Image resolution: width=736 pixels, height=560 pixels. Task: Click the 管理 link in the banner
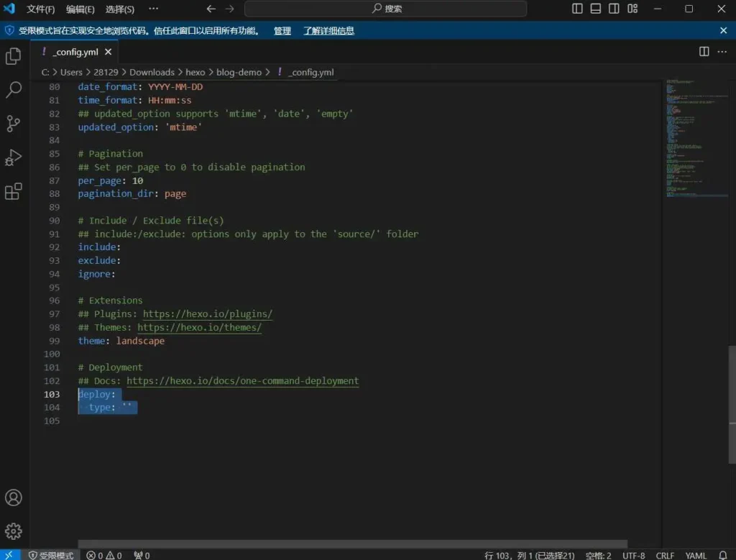point(282,31)
